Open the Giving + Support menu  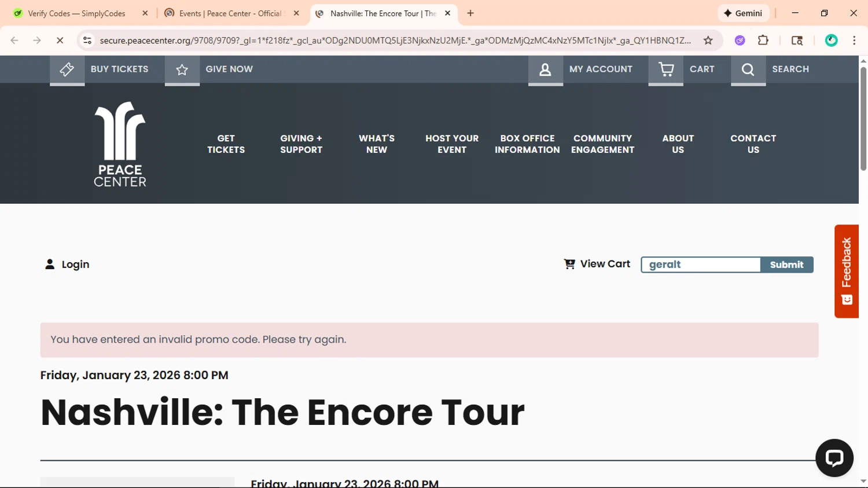301,144
